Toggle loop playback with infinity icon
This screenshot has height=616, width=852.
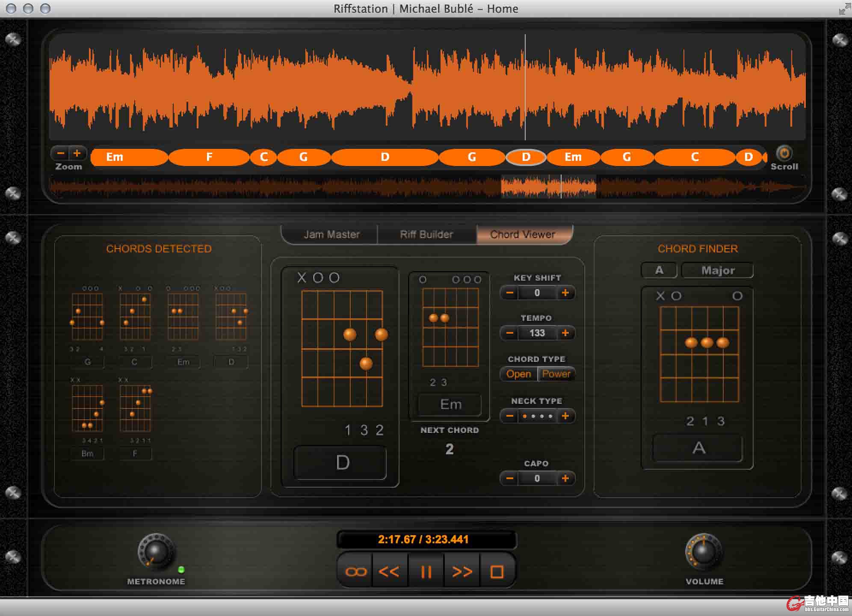pos(356,572)
